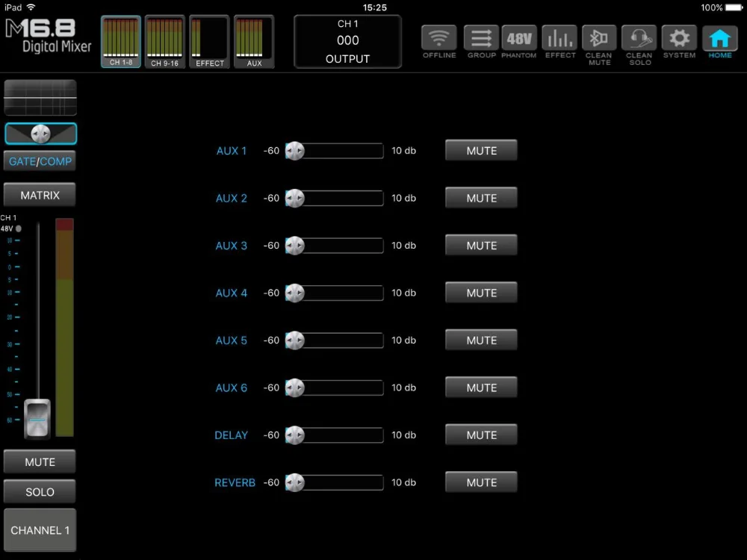Click the CLEAN SOLO headphone icon
Screen dimensions: 747x560
(x=639, y=38)
